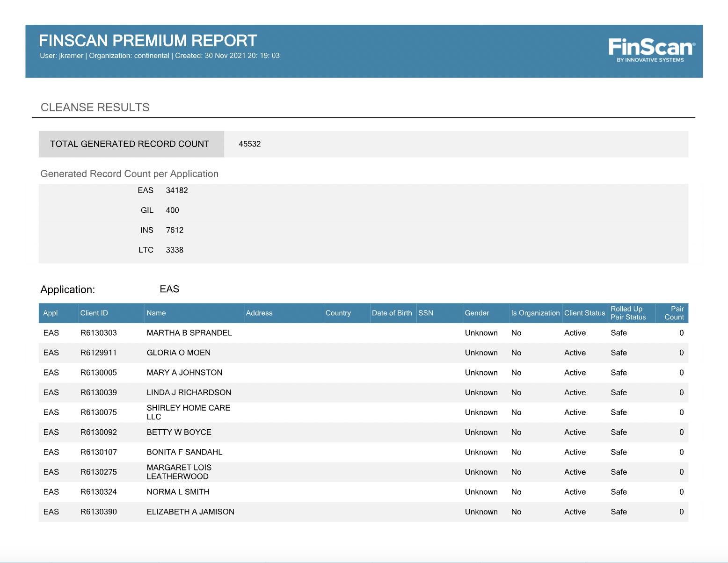728x563 pixels.
Task: Click the Date of Birth column header
Action: [392, 313]
